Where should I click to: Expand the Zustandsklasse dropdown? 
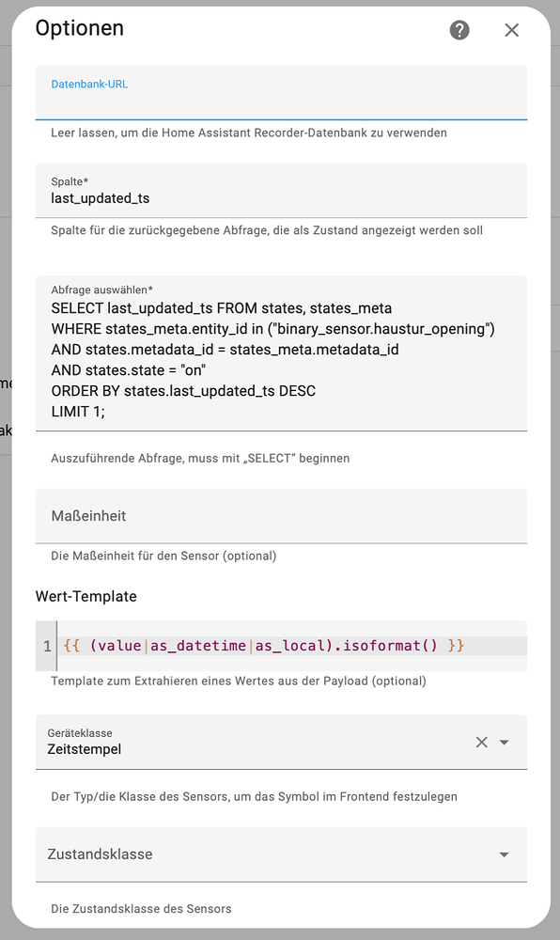pos(504,854)
